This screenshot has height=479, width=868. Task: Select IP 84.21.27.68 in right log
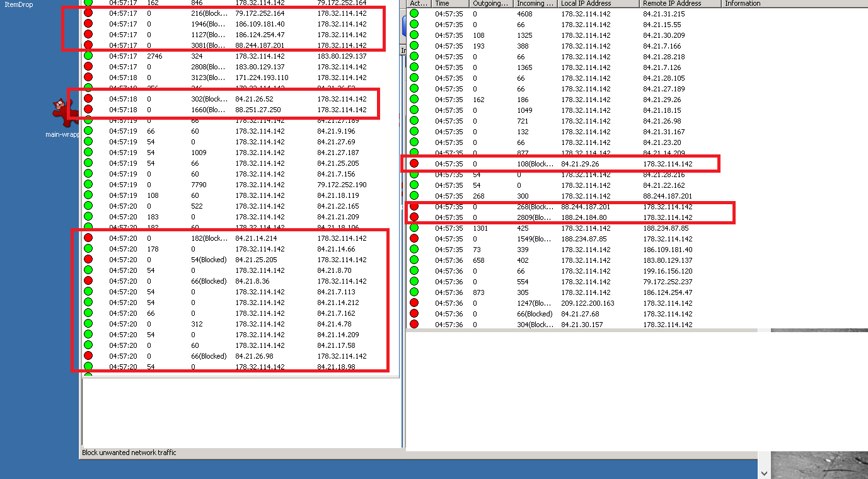(581, 314)
